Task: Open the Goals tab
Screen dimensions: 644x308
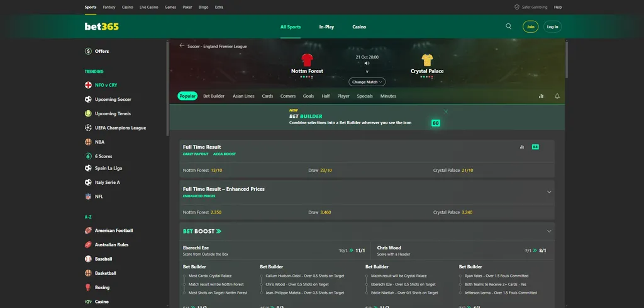Action: pyautogui.click(x=308, y=96)
